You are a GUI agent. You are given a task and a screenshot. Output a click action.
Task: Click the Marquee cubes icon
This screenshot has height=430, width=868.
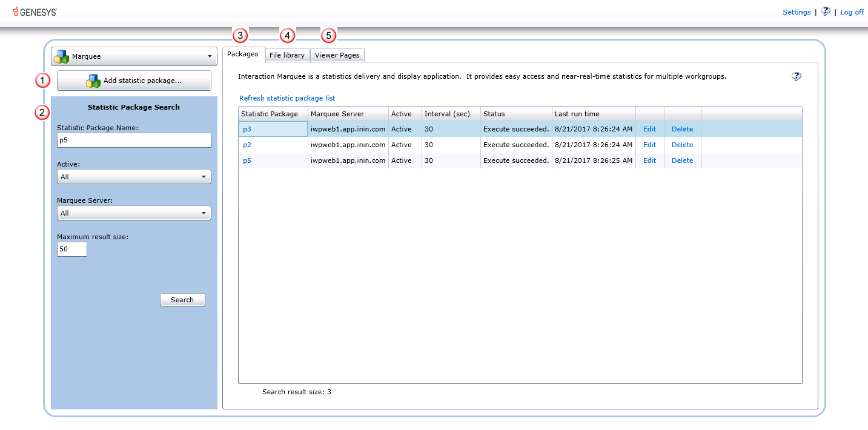click(62, 57)
